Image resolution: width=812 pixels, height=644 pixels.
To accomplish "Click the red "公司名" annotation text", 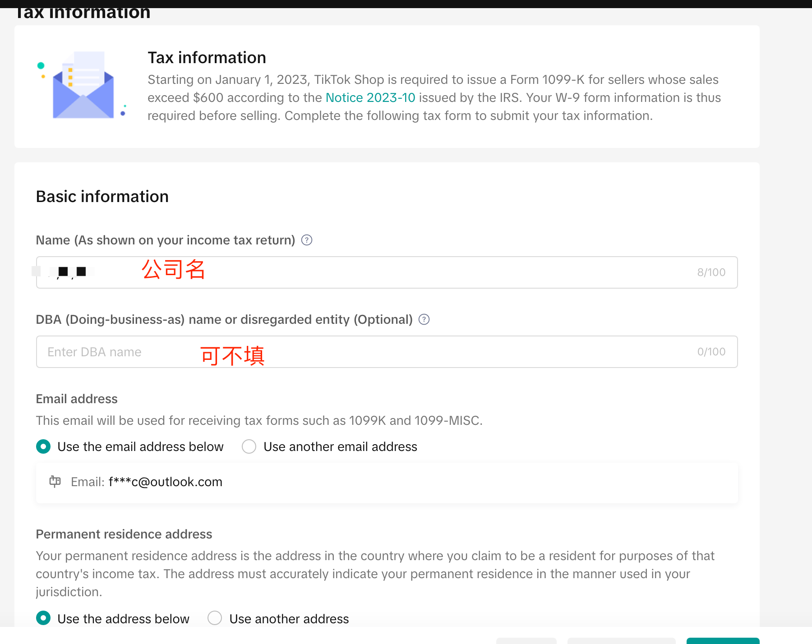I will [x=173, y=270].
